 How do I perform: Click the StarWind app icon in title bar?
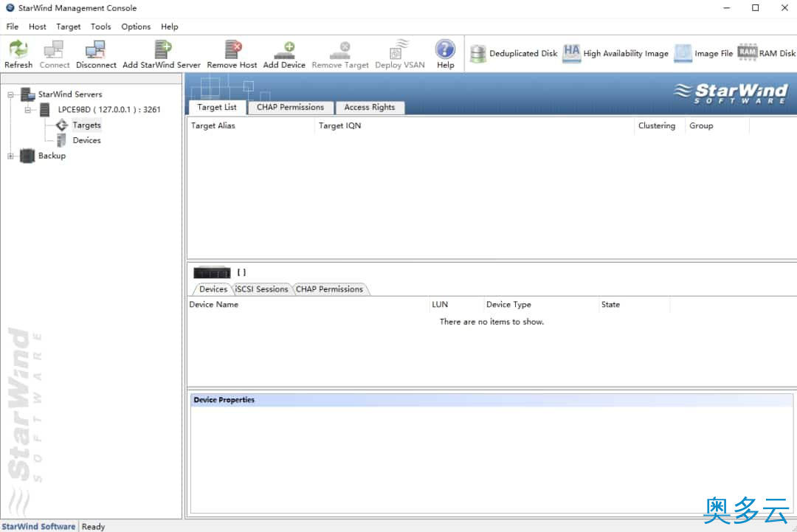point(10,7)
